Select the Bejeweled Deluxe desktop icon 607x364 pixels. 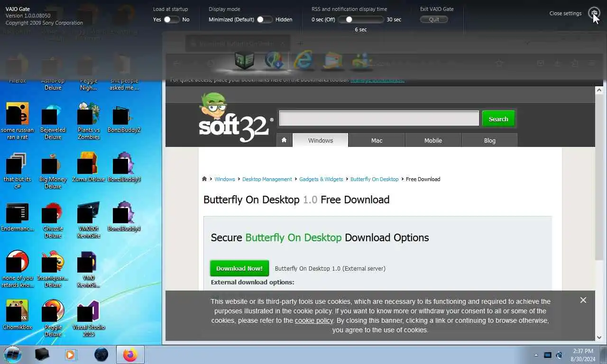(53, 121)
